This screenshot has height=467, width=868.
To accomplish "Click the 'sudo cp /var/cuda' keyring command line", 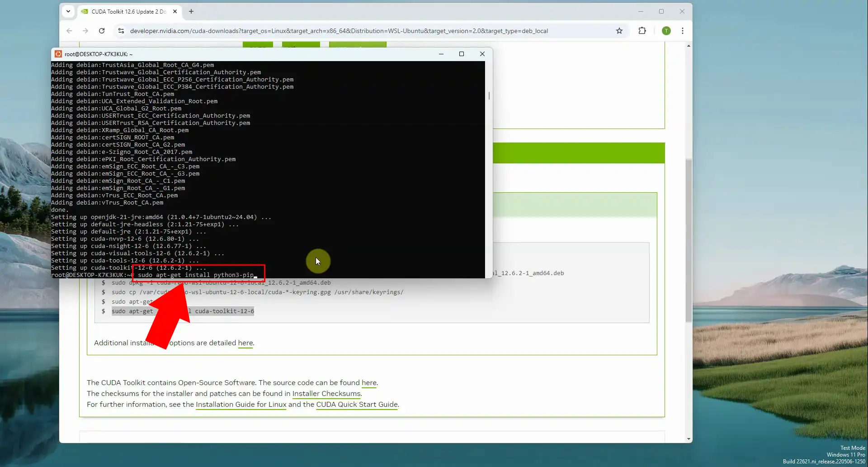I will click(x=257, y=292).
